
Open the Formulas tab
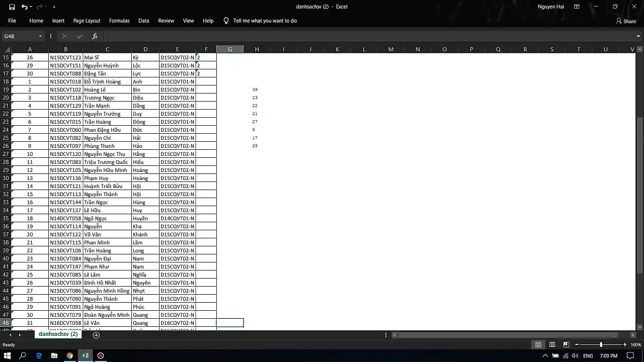(x=119, y=21)
